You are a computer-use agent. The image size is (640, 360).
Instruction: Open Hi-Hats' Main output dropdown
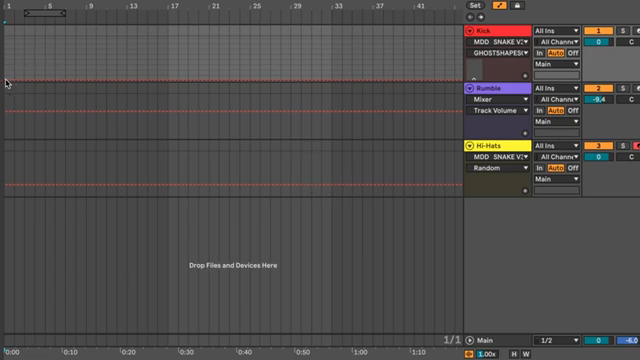tap(557, 179)
